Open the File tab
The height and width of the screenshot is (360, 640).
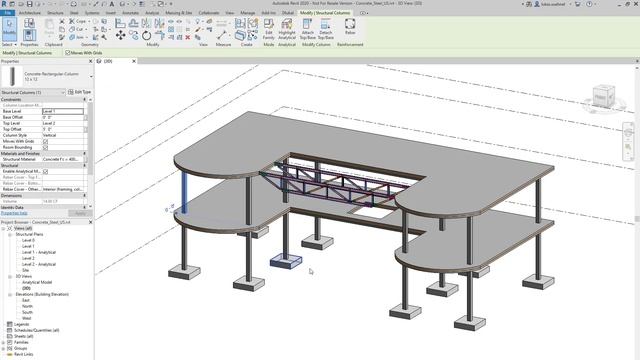pyautogui.click(x=8, y=13)
